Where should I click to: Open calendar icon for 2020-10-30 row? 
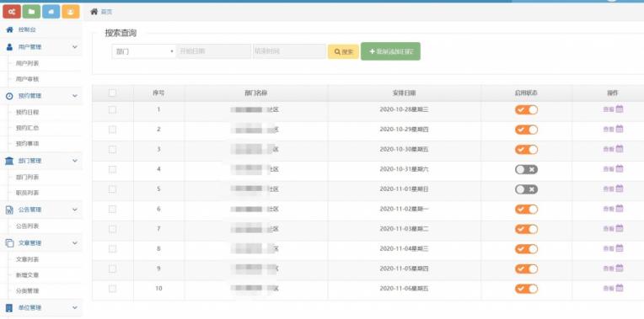point(620,149)
